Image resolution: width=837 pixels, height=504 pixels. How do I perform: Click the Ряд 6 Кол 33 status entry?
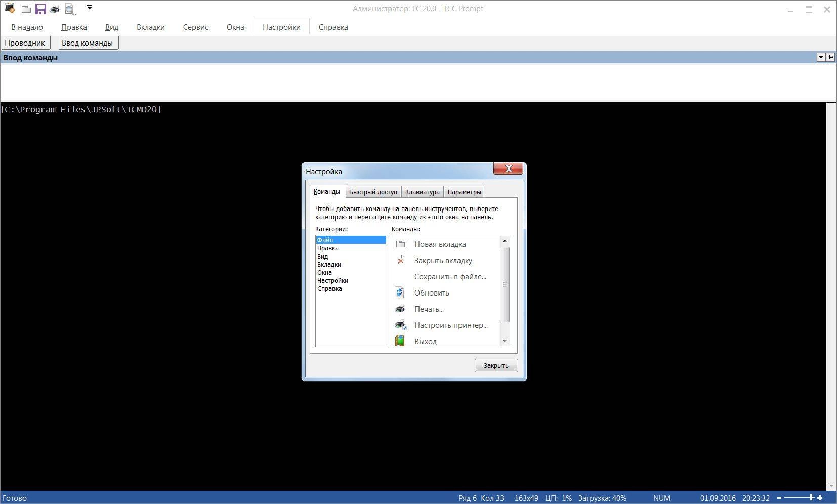click(x=481, y=498)
